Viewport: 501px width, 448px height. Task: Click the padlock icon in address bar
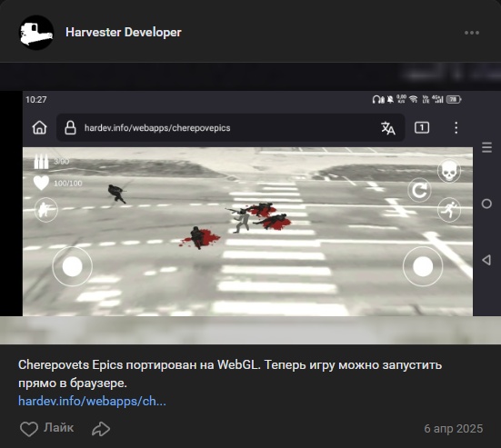click(70, 128)
